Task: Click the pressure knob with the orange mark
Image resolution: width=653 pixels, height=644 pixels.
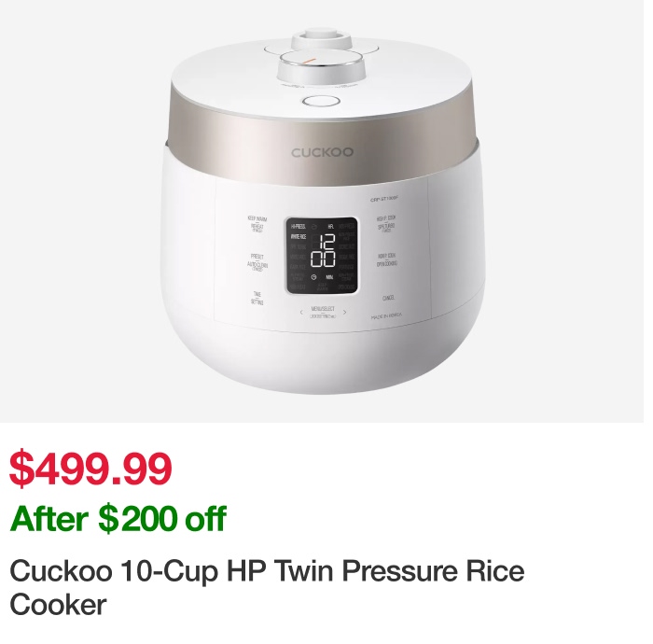Action: coord(321,66)
